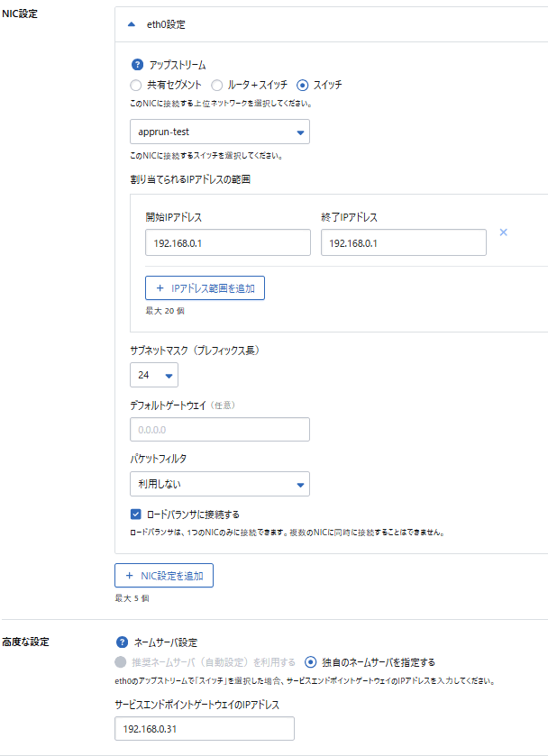This screenshot has height=756, width=548.
Task: Click the 割り当てられるIPアドレスの範囲 label
Action: 190,179
